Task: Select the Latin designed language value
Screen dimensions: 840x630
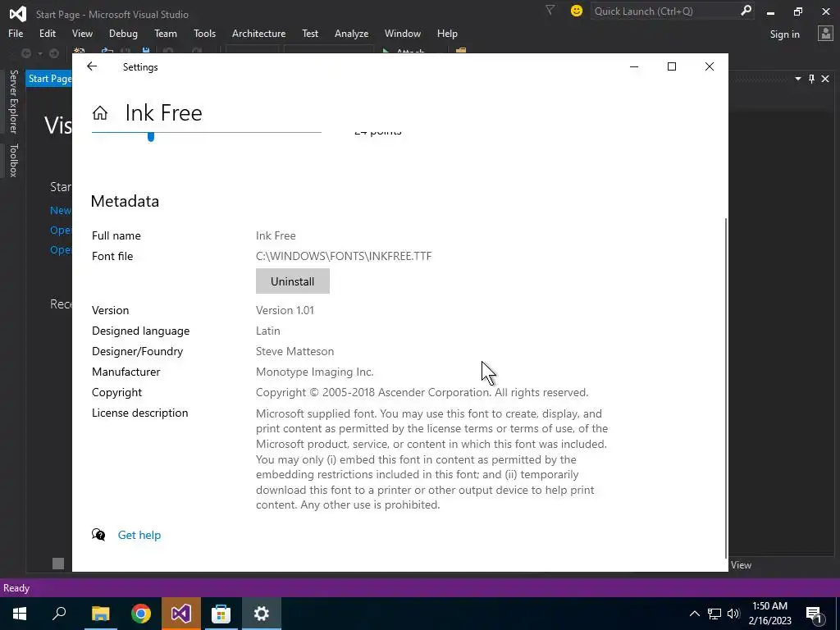Action: coord(268,331)
